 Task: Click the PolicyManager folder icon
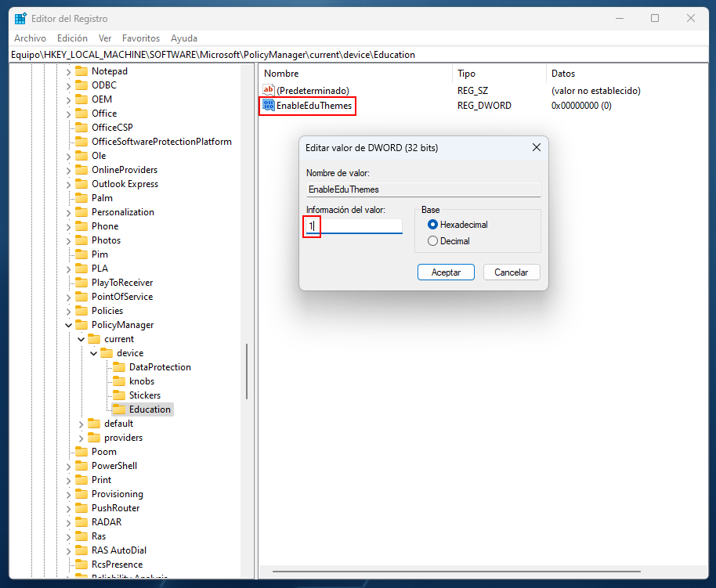pos(81,325)
